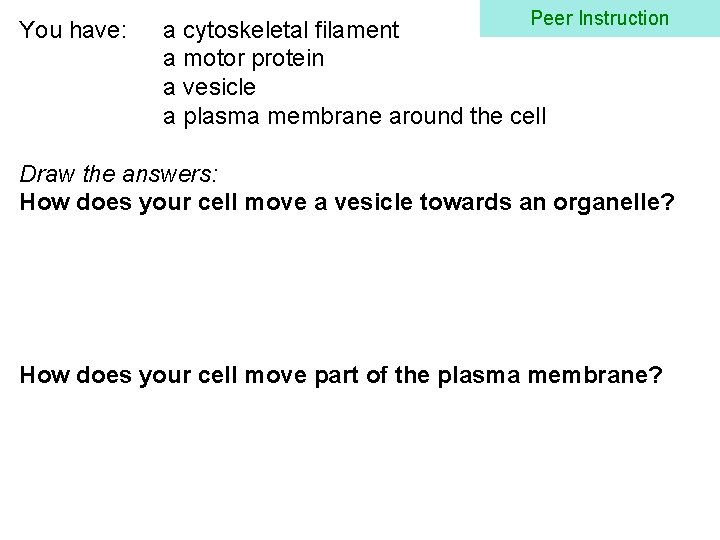Click the word 'answers:' in italic line
720x540 pixels.
(x=170, y=175)
